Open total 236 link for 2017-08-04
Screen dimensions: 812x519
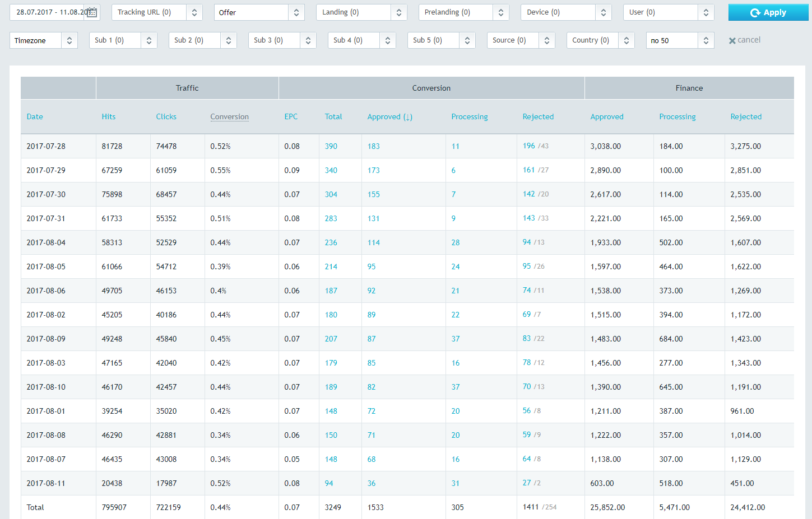pyautogui.click(x=331, y=242)
